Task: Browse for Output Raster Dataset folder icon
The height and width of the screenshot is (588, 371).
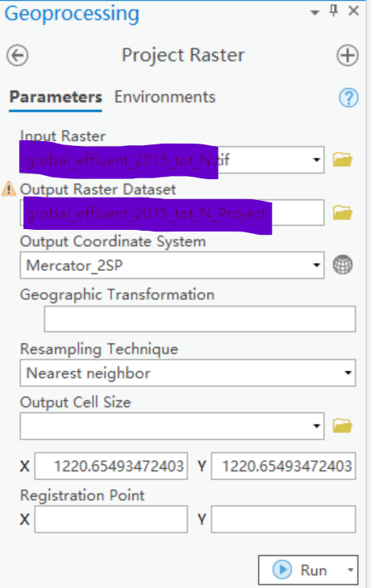Action: pyautogui.click(x=343, y=213)
